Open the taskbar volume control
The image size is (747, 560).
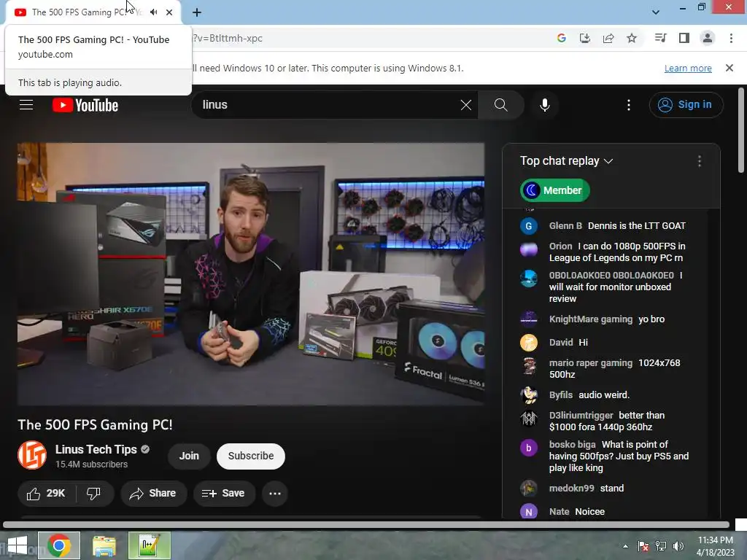click(x=678, y=546)
